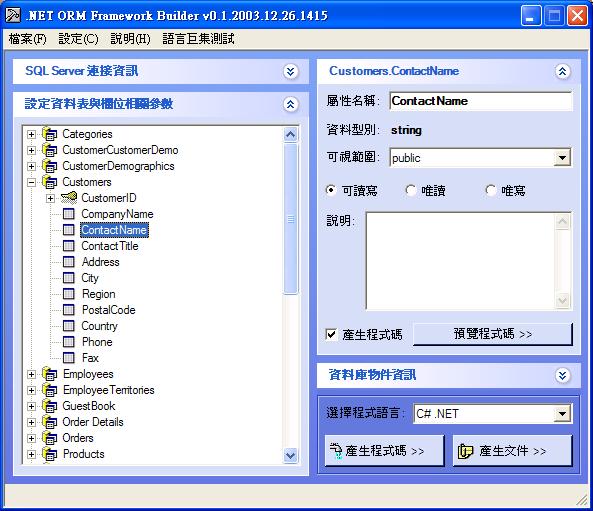This screenshot has height=511, width=593.
Task: Click the Categories table icon
Action: (x=50, y=134)
